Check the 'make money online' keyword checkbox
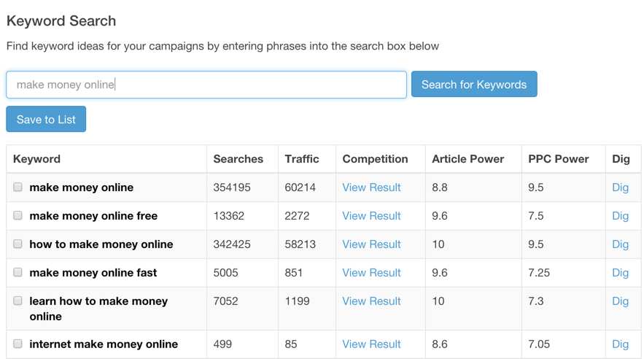The height and width of the screenshot is (359, 644). coord(18,188)
